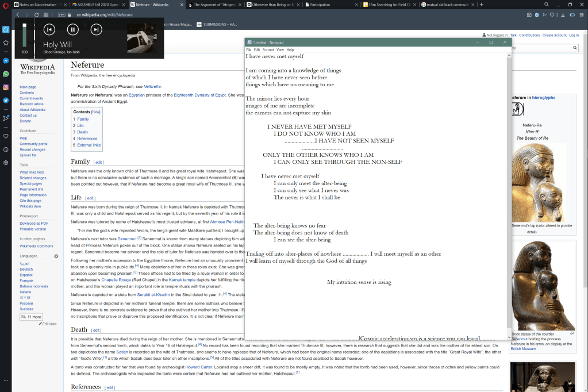
Task: Open the Twitter sidebar panel
Action: coord(6,100)
